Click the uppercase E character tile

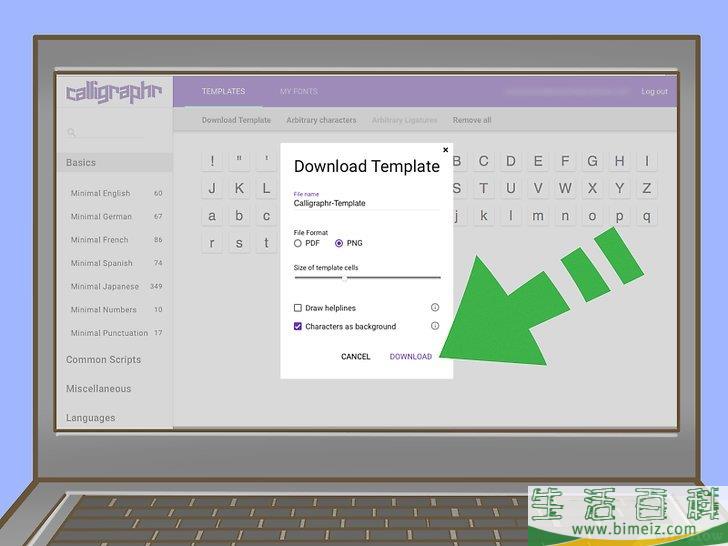pyautogui.click(x=538, y=161)
